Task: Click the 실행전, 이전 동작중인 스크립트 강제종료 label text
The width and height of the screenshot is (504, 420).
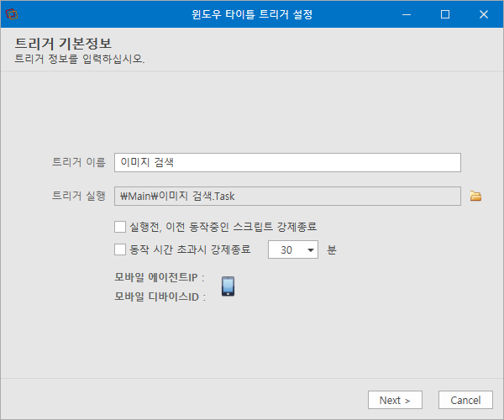Action: [223, 227]
